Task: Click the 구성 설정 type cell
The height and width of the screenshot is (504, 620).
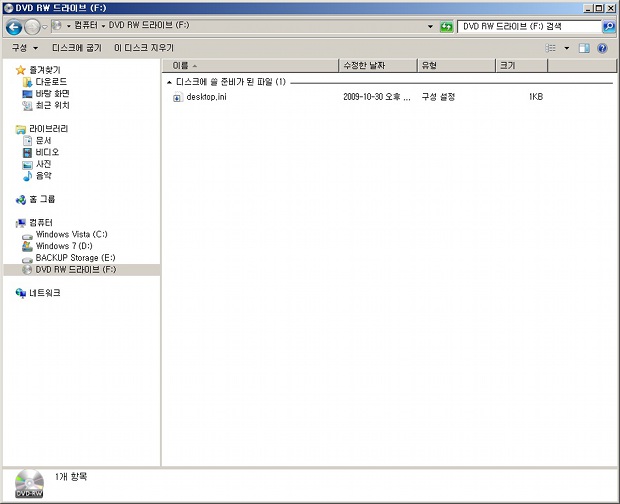Action: point(438,97)
